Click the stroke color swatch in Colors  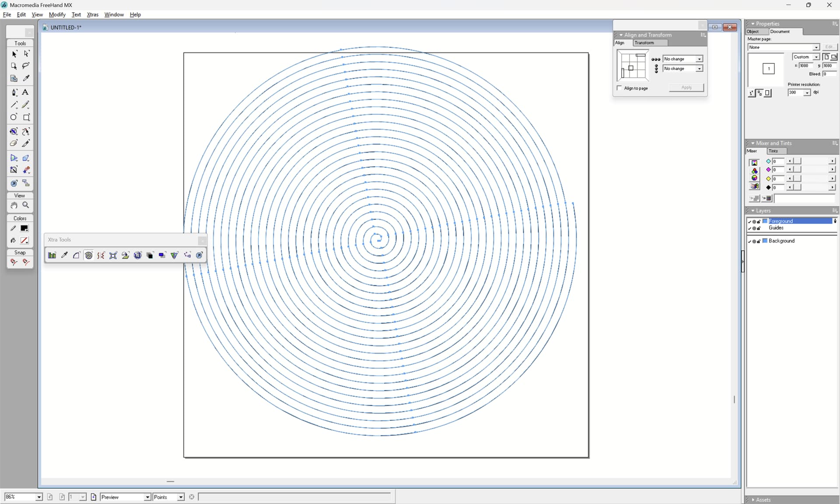(x=24, y=228)
